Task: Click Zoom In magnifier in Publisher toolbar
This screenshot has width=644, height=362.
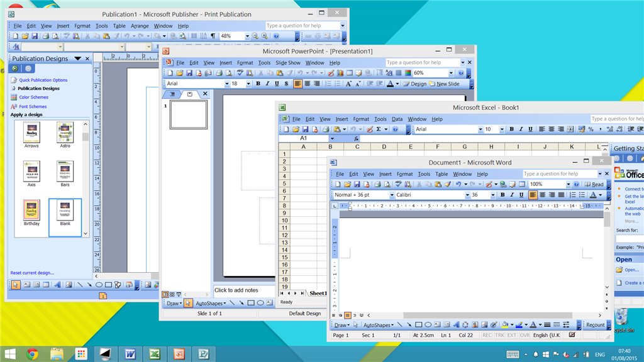Action: (265, 36)
